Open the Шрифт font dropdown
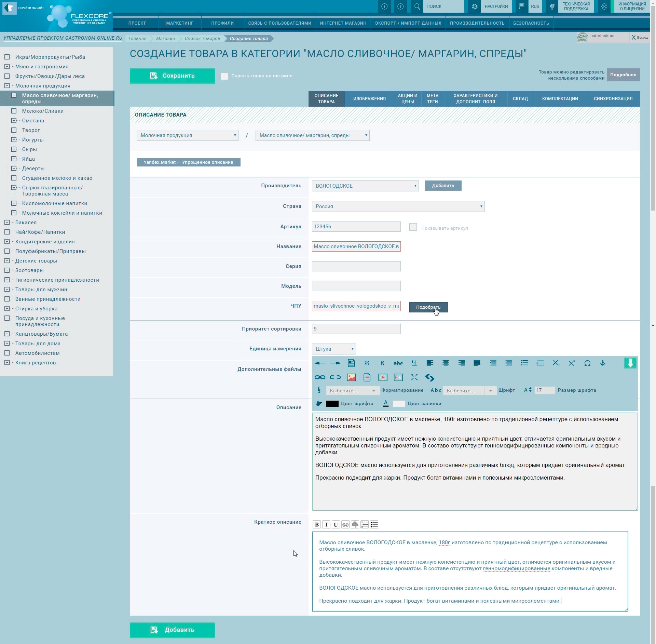Image resolution: width=656 pixels, height=644 pixels. [x=470, y=390]
